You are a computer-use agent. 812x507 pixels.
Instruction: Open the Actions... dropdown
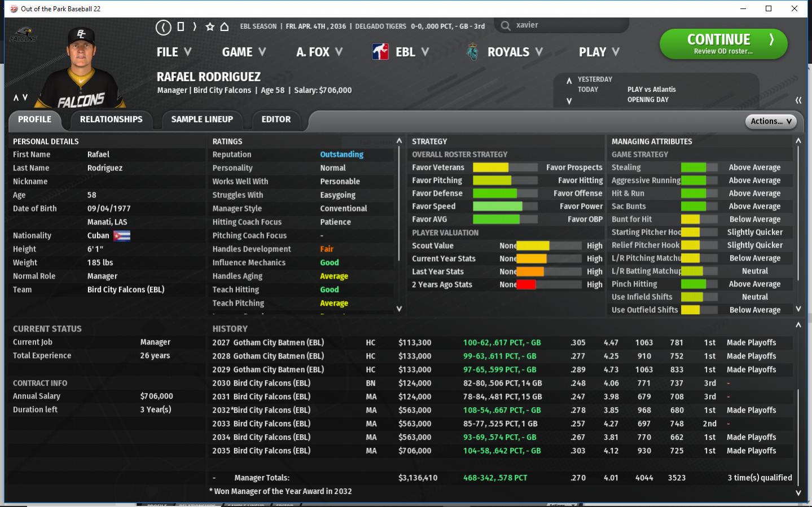click(x=771, y=121)
